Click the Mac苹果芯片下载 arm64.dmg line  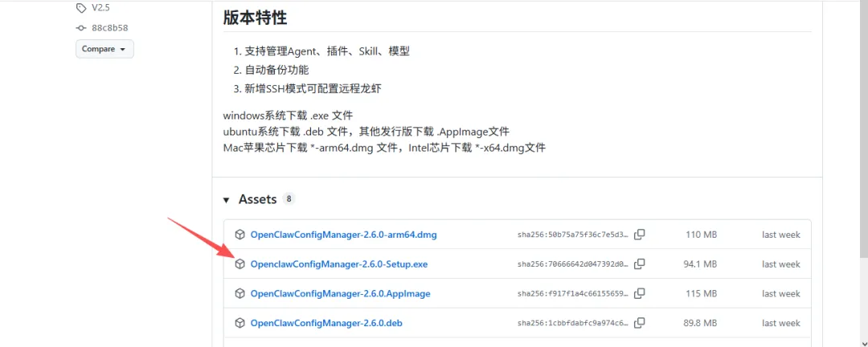(384, 148)
